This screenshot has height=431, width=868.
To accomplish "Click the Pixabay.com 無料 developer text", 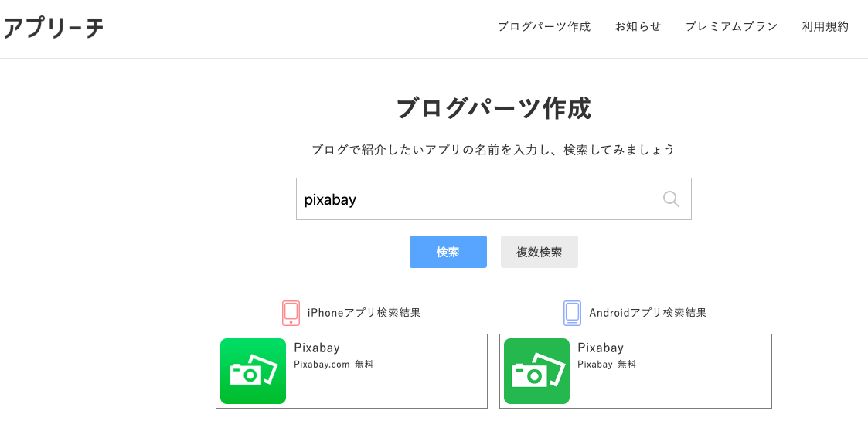I will tap(334, 365).
